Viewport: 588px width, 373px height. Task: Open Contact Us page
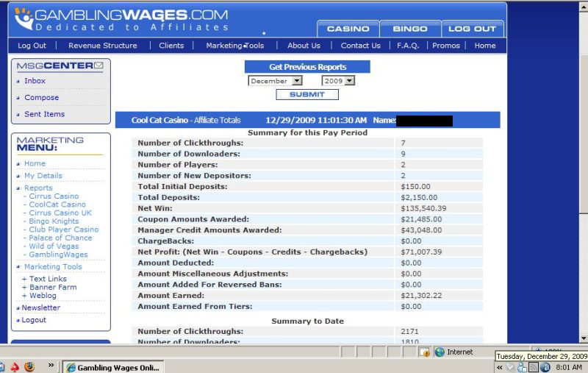360,46
